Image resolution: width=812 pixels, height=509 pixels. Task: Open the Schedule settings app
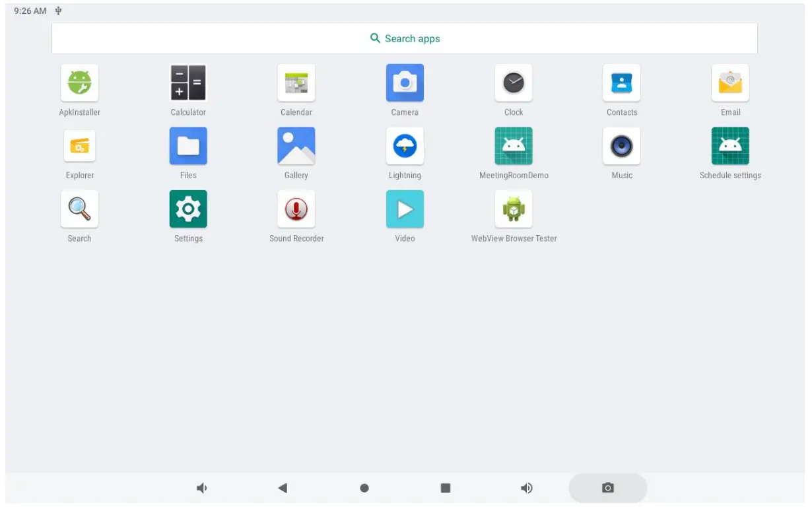(x=730, y=146)
